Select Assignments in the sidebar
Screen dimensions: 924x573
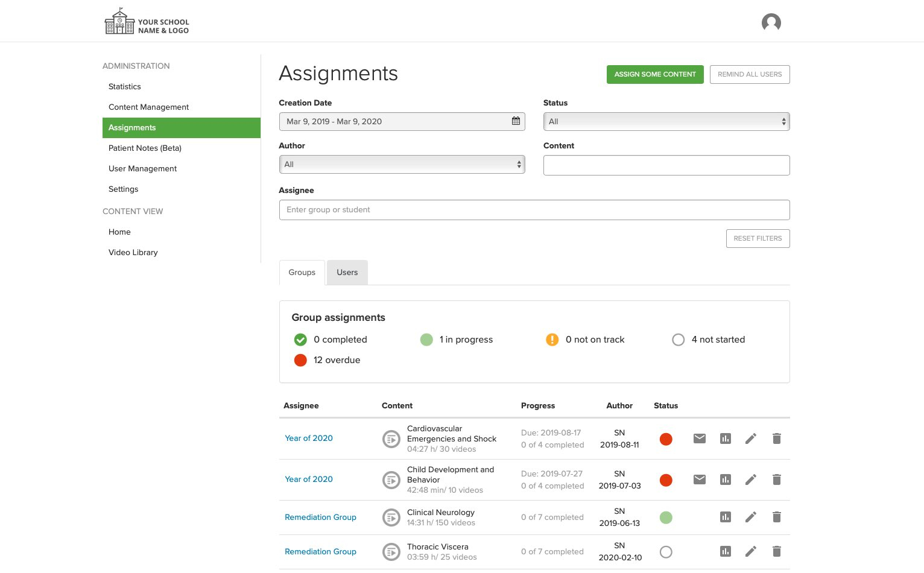click(x=182, y=128)
